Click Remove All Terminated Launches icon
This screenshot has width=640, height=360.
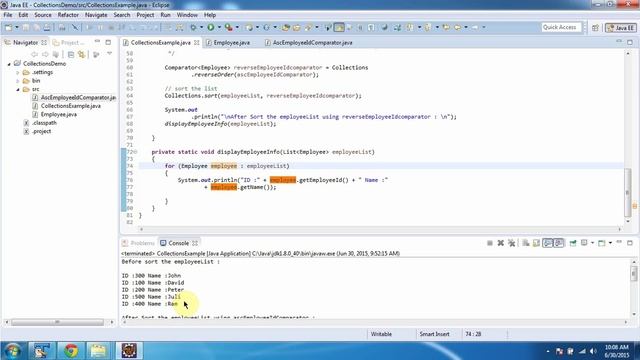click(x=511, y=243)
